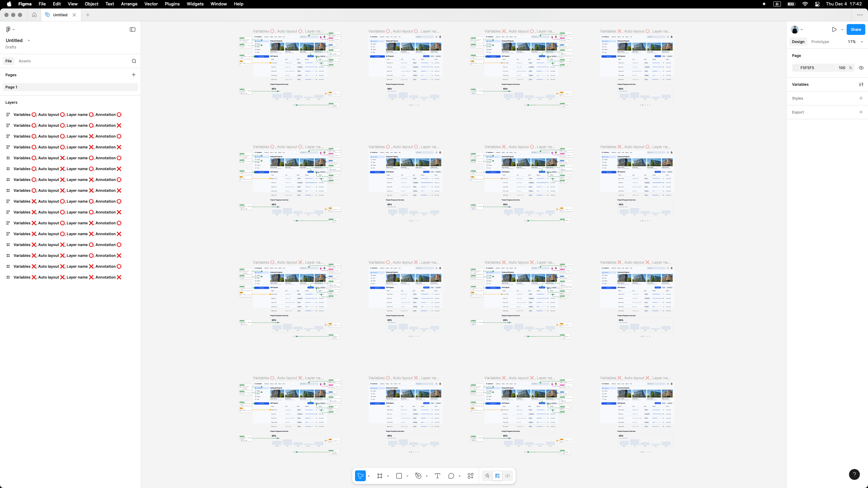Open the Resources components icon
868x488 pixels.
[x=470, y=476]
